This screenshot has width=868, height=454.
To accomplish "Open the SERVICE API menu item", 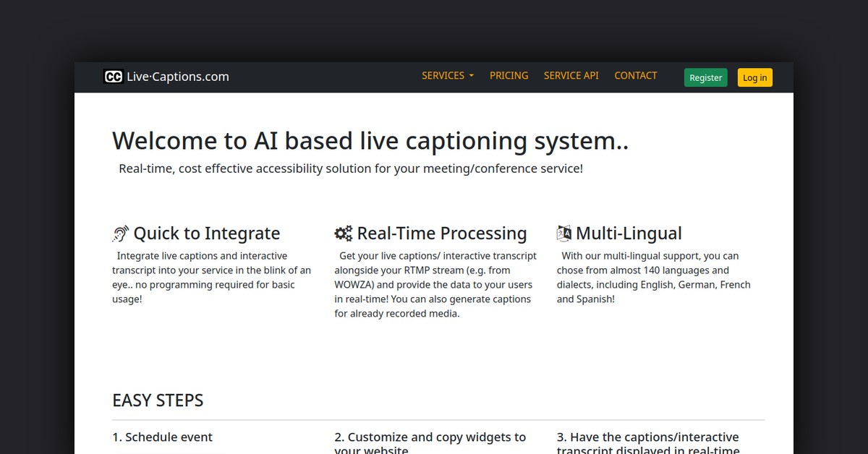I will tap(571, 75).
